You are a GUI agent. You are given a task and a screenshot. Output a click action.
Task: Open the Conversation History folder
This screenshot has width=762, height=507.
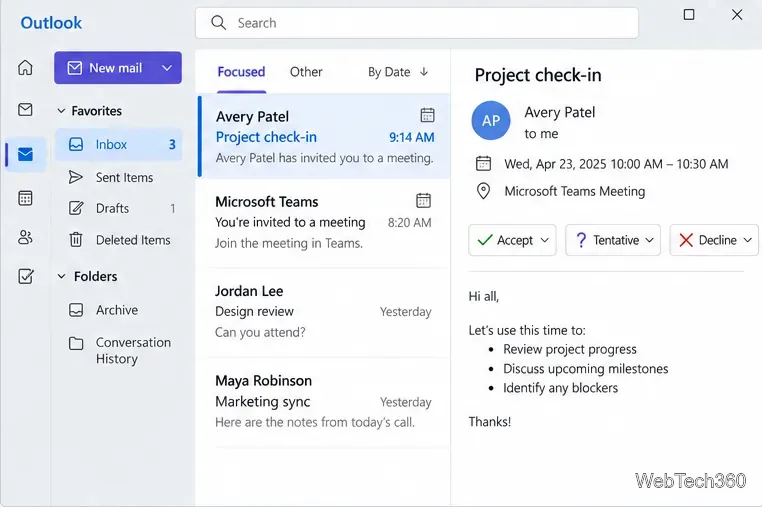119,350
